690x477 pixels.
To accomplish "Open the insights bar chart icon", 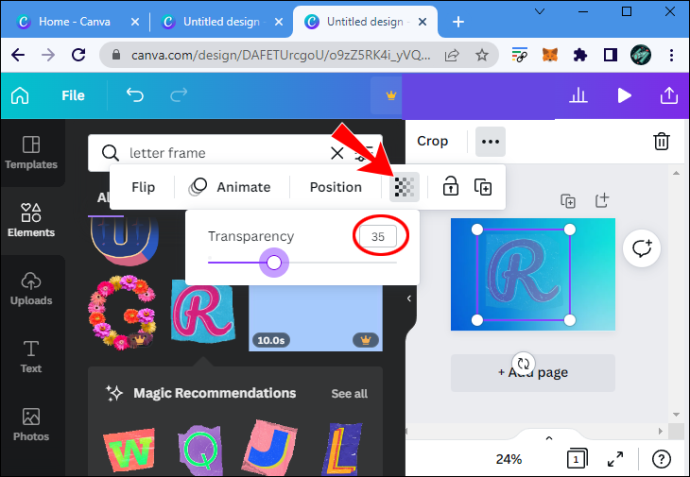I will click(578, 95).
